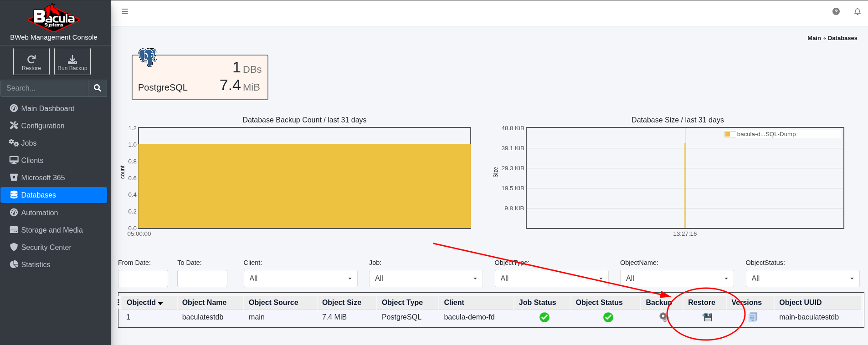This screenshot has width=868, height=345.
Task: Click the Restore button in sidebar
Action: click(x=31, y=62)
